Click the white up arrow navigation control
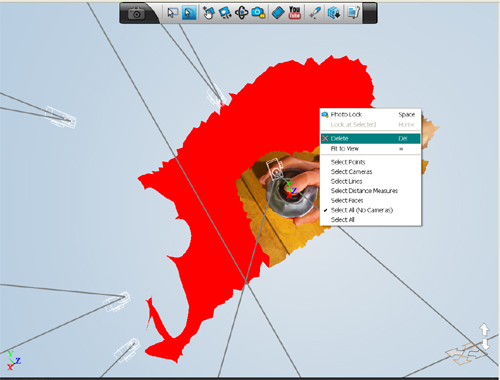The height and width of the screenshot is (380, 500). (x=484, y=330)
